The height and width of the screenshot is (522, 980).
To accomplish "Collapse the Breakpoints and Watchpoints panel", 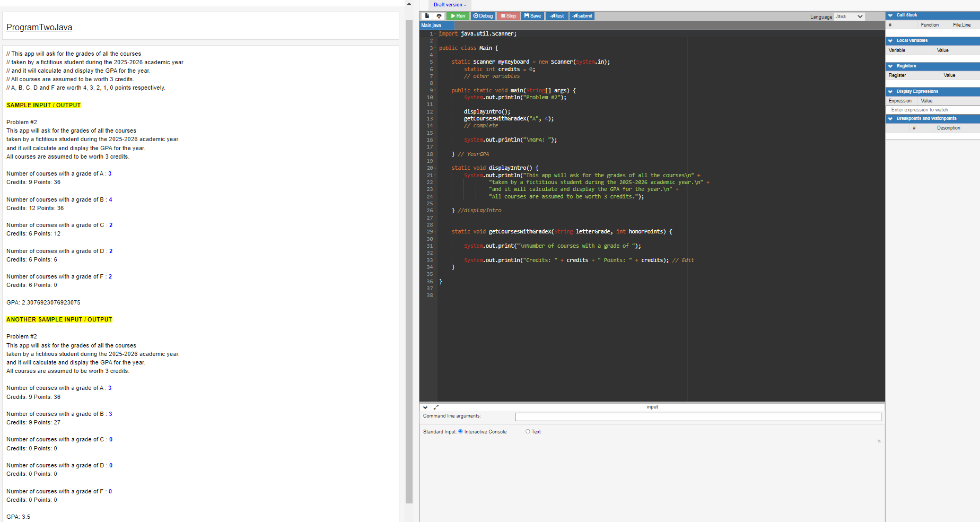I will pyautogui.click(x=890, y=118).
